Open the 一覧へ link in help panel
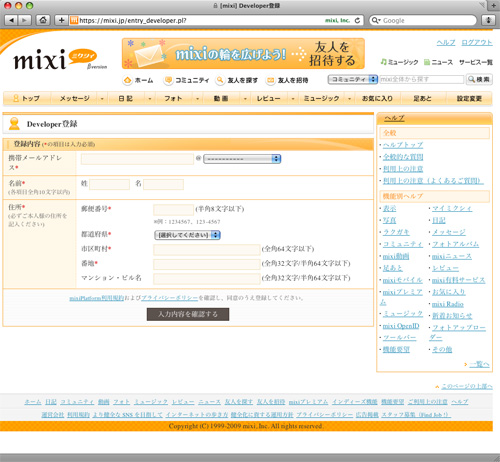 (x=479, y=364)
